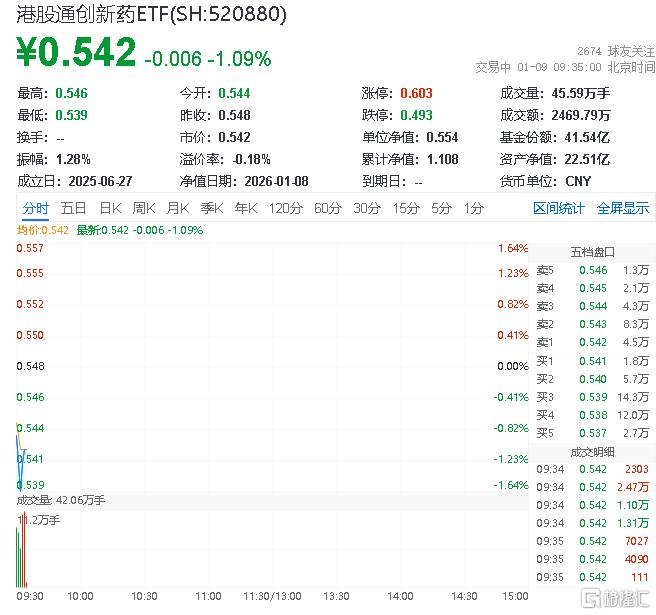Click the current price ¥0.542
Viewport: 656px width, 615px height.
pos(76,52)
